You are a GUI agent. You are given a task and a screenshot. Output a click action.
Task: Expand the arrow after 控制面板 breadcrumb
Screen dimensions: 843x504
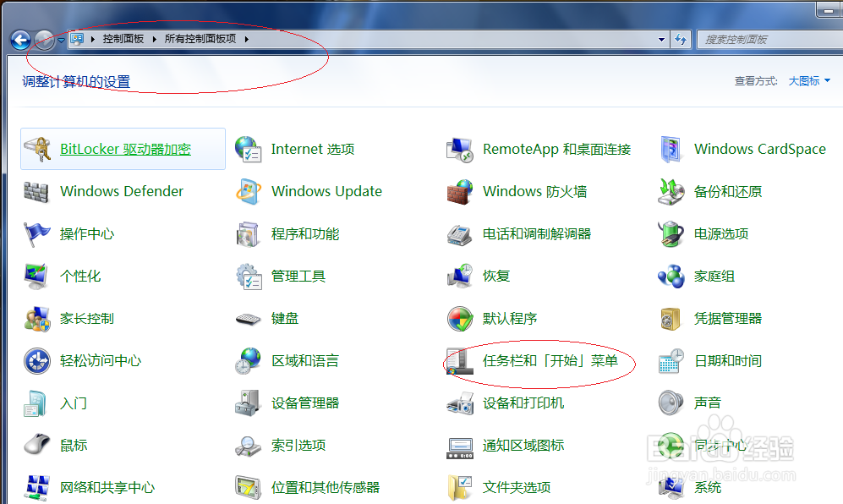pyautogui.click(x=154, y=39)
